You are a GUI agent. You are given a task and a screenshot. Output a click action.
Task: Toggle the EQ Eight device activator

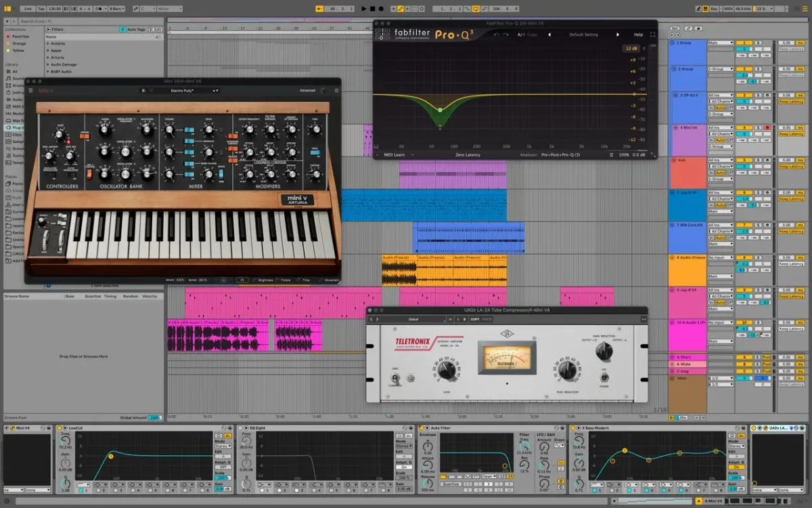[240, 428]
